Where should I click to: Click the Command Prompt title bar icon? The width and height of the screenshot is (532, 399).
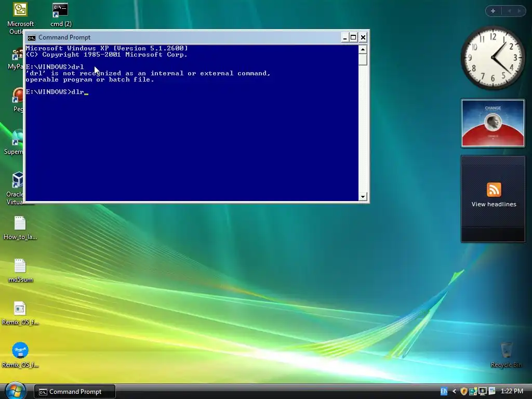pos(32,37)
